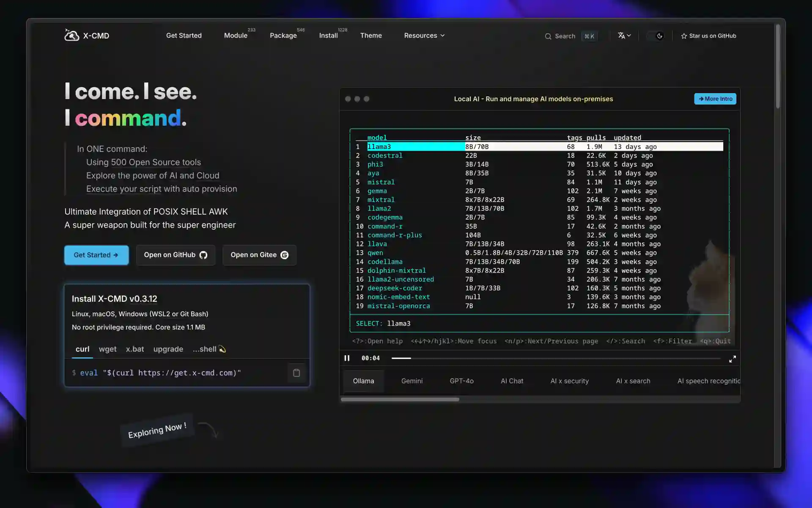The width and height of the screenshot is (812, 508).
Task: Select Ollama AI model tab
Action: coord(364,381)
